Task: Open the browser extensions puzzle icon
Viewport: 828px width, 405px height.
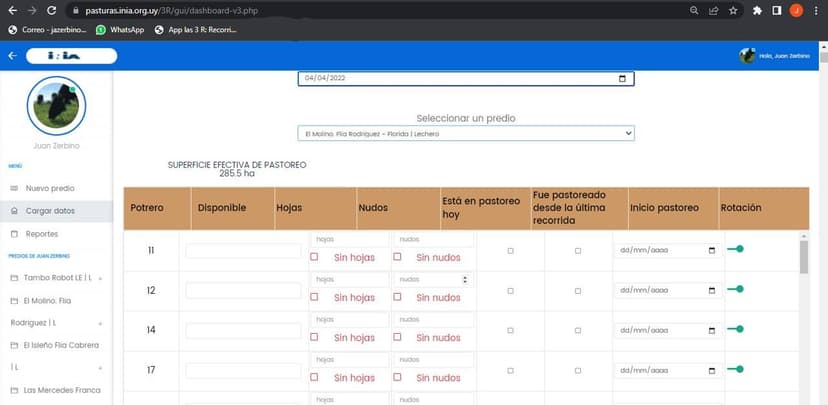Action: point(757,10)
